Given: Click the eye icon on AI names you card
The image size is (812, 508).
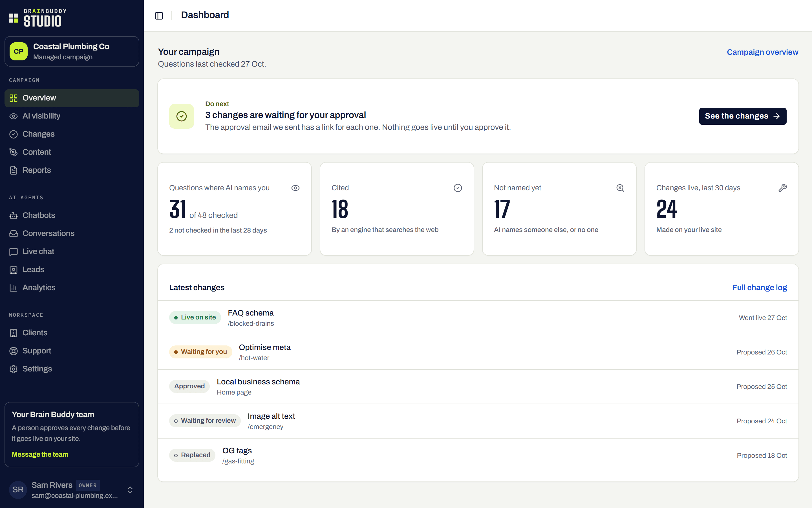Looking at the screenshot, I should click(x=295, y=188).
